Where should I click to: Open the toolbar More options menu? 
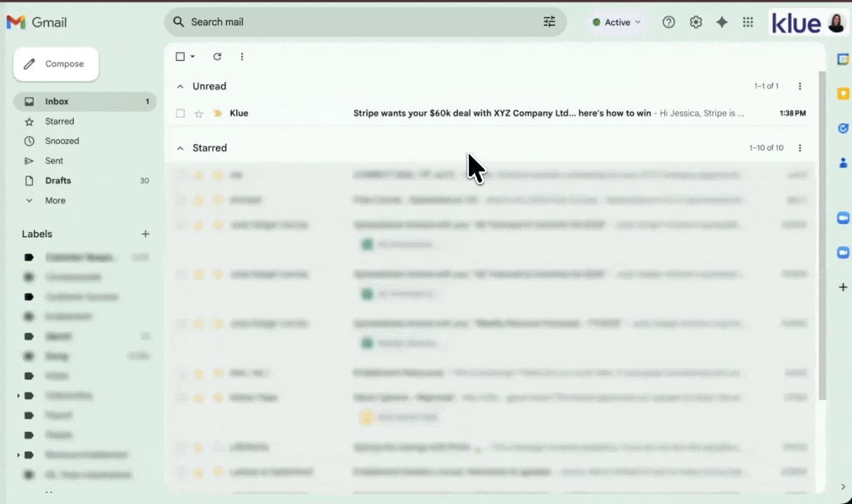[242, 57]
